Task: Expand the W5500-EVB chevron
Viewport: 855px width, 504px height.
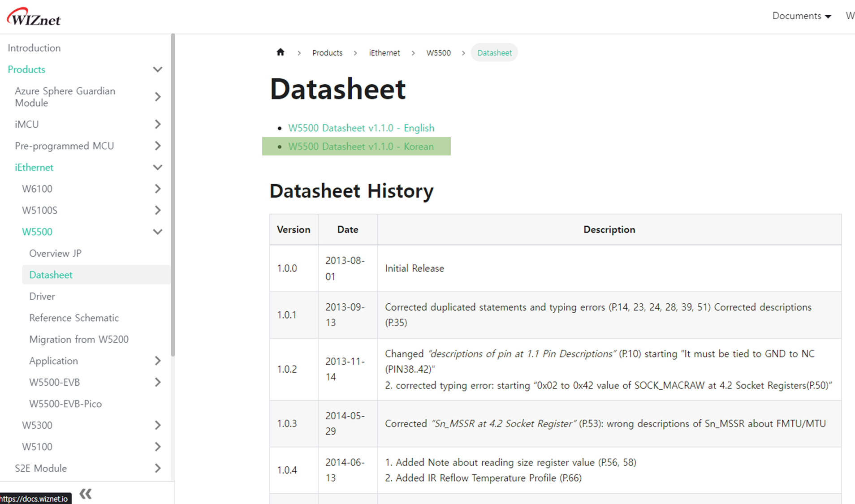Action: coord(158,382)
